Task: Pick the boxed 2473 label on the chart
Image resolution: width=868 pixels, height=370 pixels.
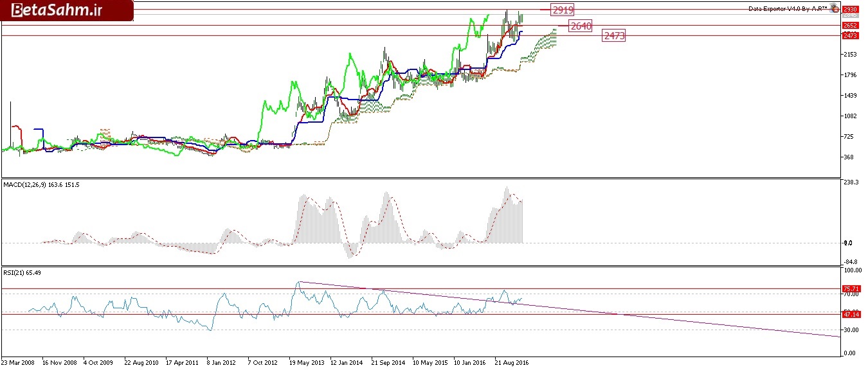Action: pyautogui.click(x=613, y=36)
